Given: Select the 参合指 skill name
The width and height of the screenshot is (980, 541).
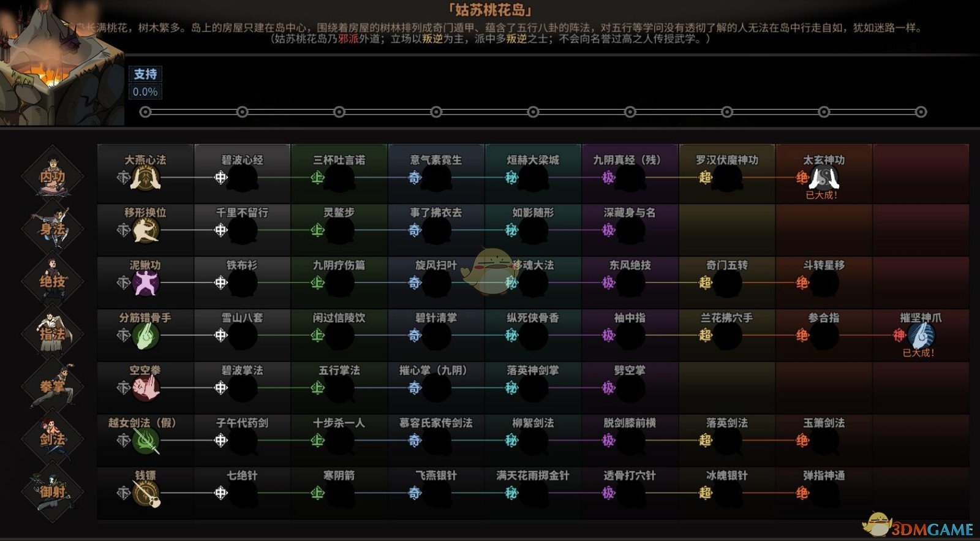Looking at the screenshot, I should point(824,318).
